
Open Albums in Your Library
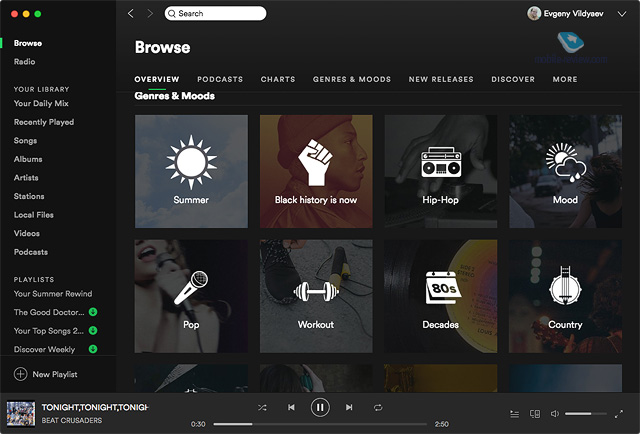(28, 159)
